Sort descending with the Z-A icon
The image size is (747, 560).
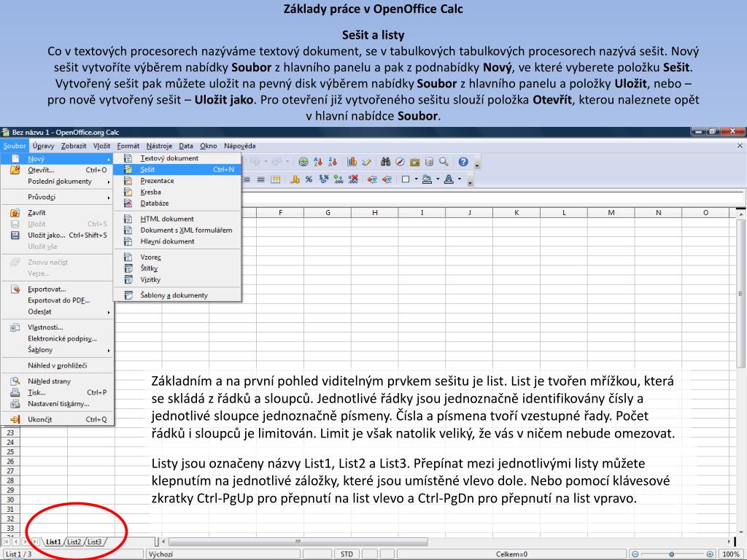pos(333,162)
